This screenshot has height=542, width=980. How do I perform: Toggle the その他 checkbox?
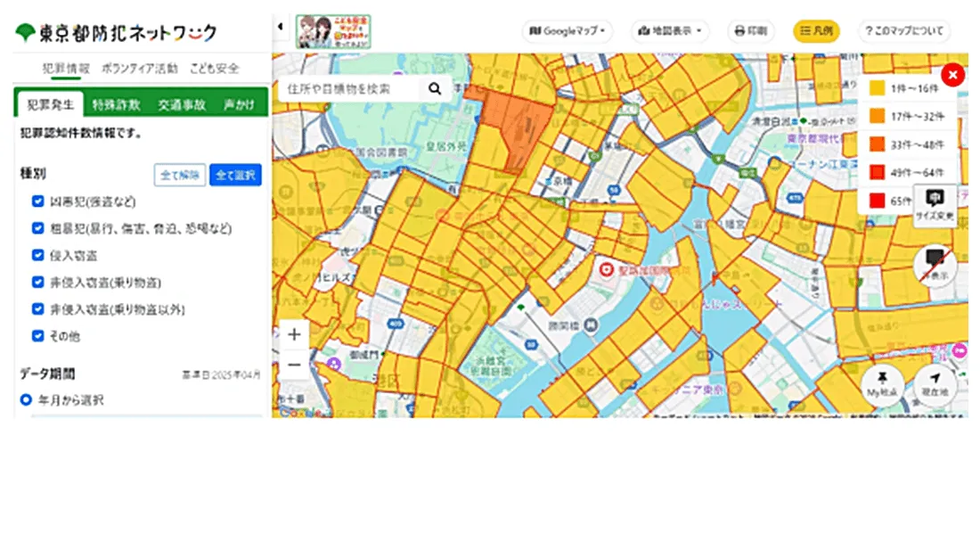[37, 336]
